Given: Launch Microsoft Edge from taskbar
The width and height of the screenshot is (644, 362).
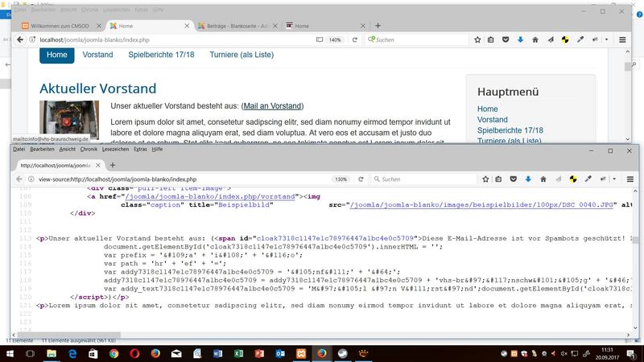Looking at the screenshot, I should [x=72, y=353].
